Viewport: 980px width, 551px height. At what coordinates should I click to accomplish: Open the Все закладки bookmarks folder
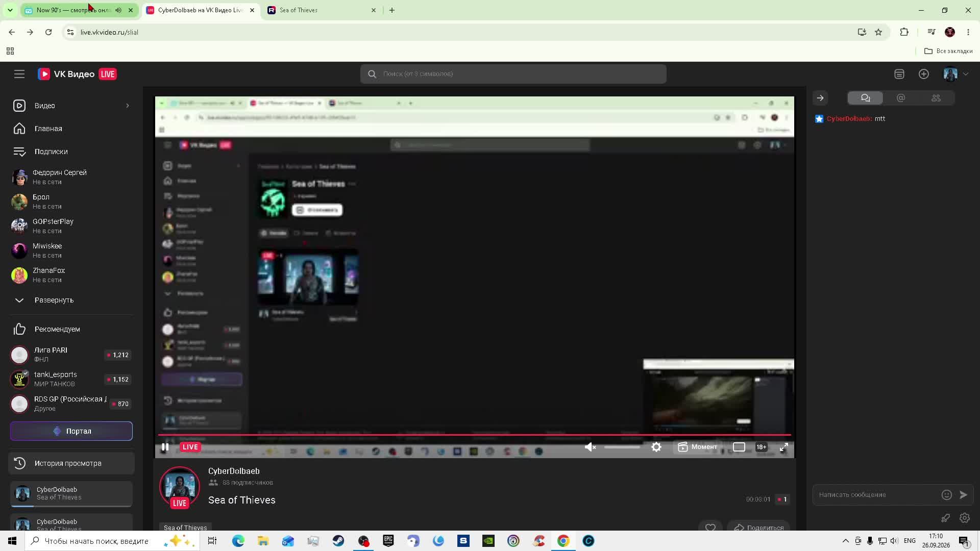pos(948,51)
